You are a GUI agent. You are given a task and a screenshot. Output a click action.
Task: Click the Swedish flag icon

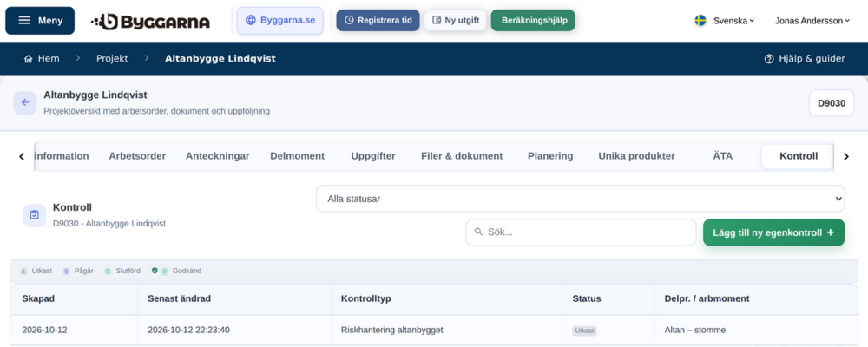tap(700, 21)
